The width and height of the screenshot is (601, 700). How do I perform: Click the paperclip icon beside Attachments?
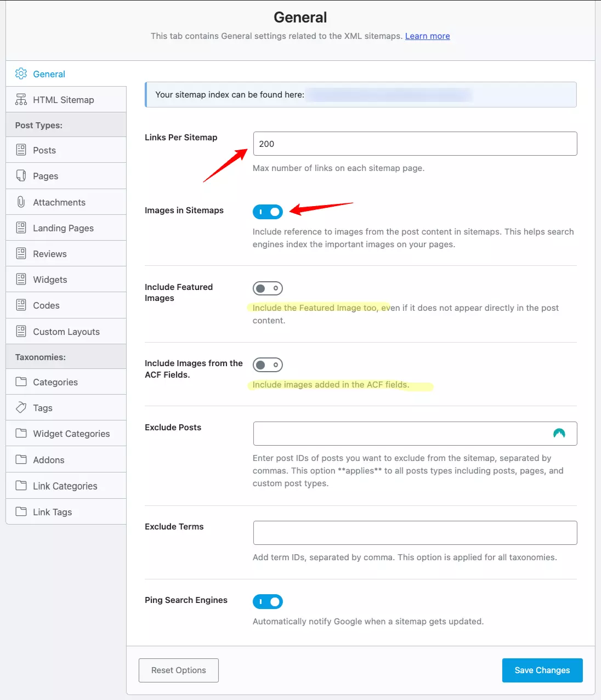(x=21, y=202)
